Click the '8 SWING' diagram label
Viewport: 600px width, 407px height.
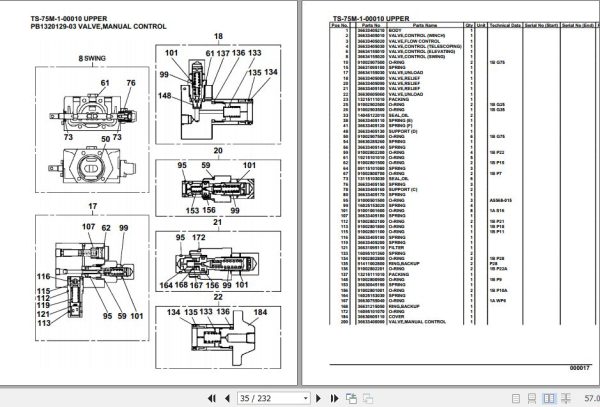[92, 59]
